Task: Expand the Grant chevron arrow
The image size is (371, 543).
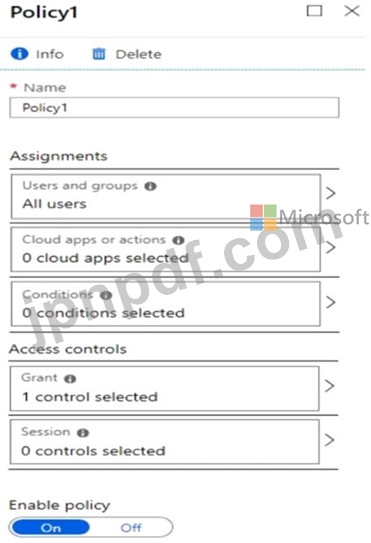Action: (x=329, y=385)
